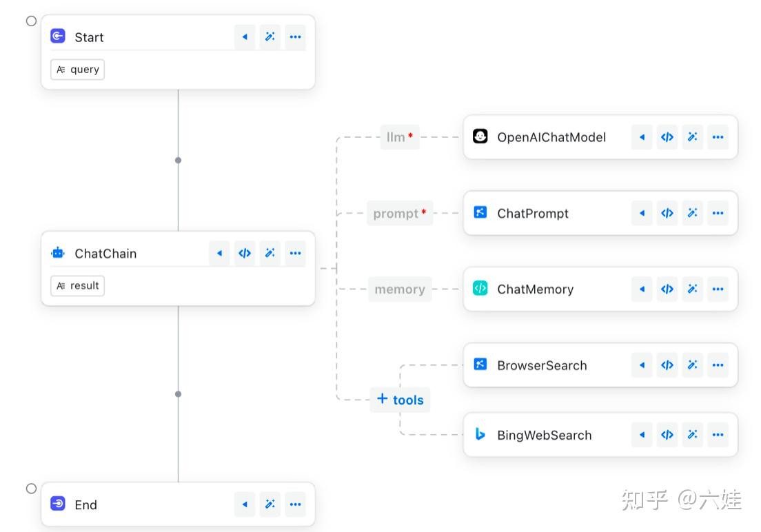Click the magic wand icon on Start node
Image resolution: width=761 pixels, height=532 pixels.
point(270,37)
